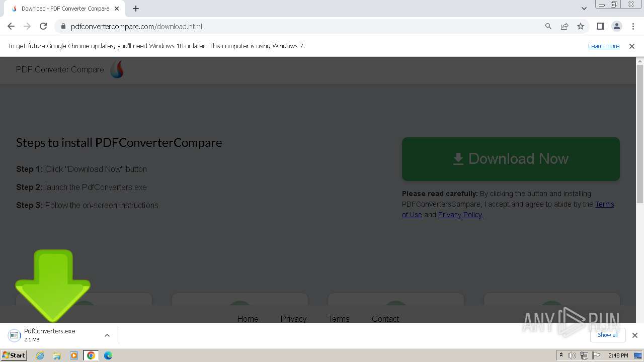This screenshot has width=644, height=362.
Task: Open a new tab with plus icon
Action: coord(136,9)
